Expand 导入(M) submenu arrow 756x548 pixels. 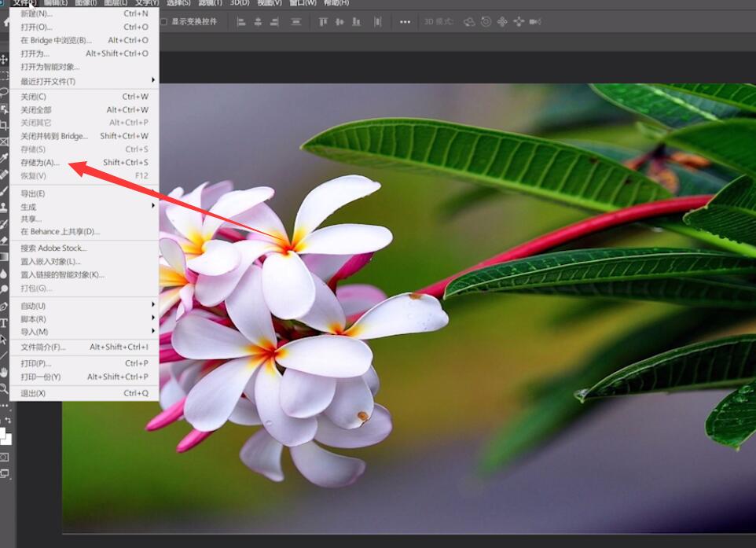[152, 330]
